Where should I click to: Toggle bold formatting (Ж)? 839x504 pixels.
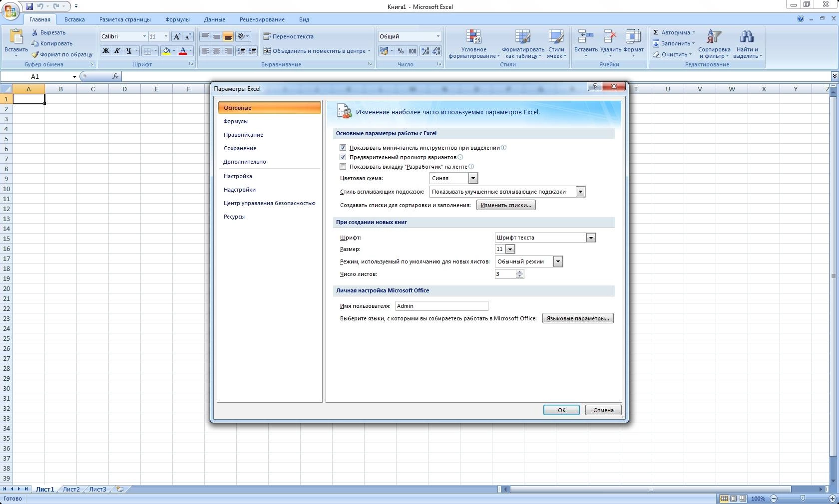pos(105,51)
